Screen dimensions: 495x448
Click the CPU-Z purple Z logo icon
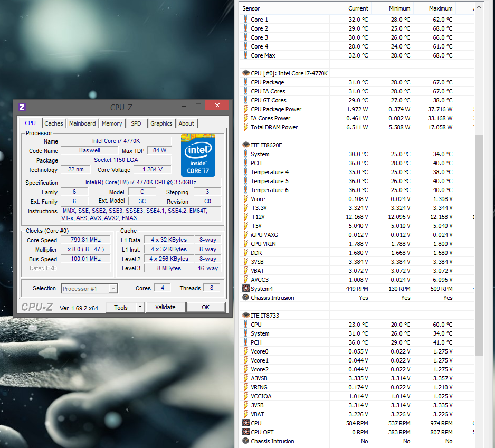(22, 107)
